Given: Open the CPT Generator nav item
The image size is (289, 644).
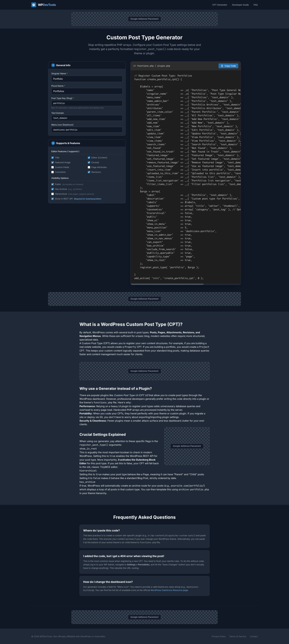Looking at the screenshot, I should (x=220, y=5).
